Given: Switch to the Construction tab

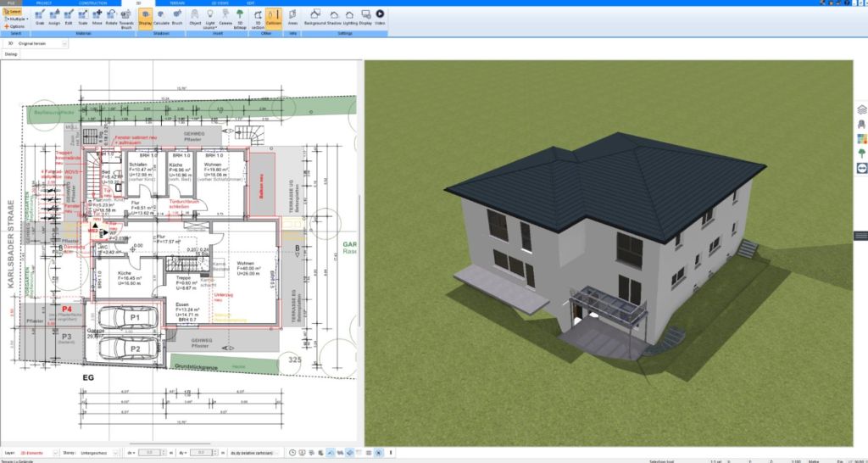Looking at the screenshot, I should coord(92,3).
